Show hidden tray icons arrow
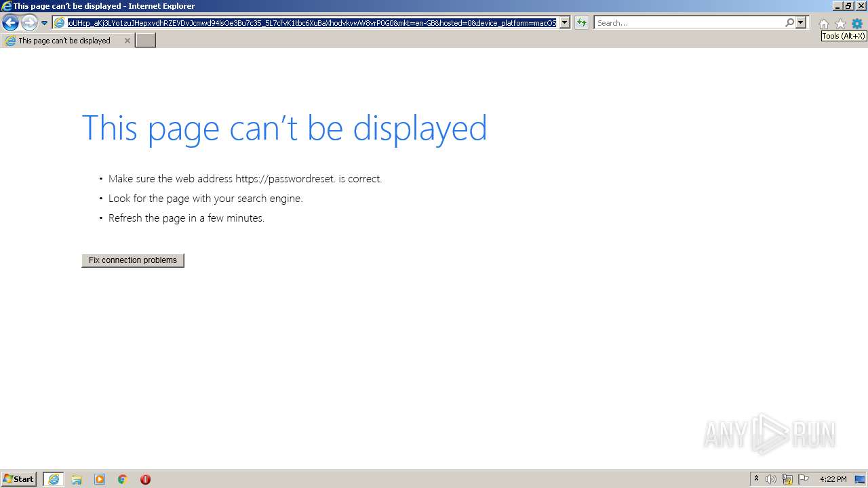Viewport: 868px width, 488px height. [x=756, y=479]
